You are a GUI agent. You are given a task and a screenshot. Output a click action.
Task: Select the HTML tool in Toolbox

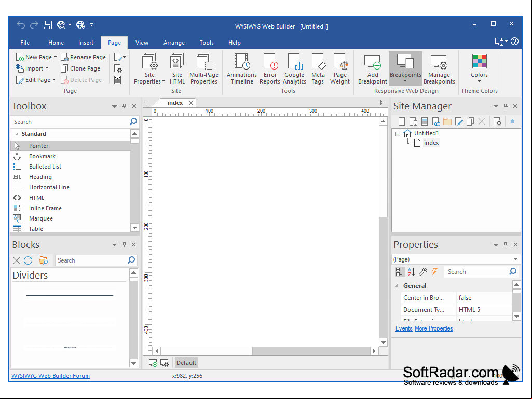click(70, 198)
